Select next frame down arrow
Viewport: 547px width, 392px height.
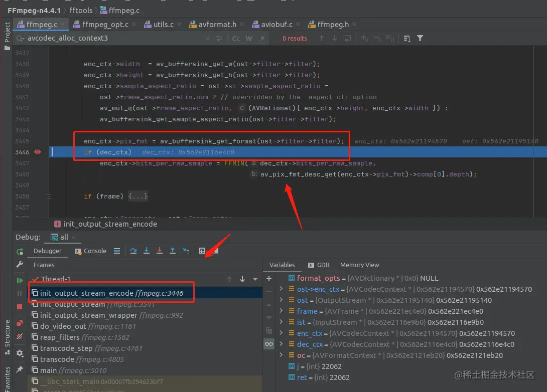[x=242, y=279]
